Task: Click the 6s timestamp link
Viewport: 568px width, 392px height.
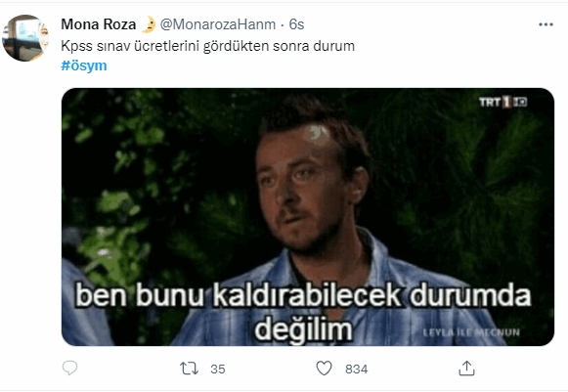Action: click(x=296, y=24)
